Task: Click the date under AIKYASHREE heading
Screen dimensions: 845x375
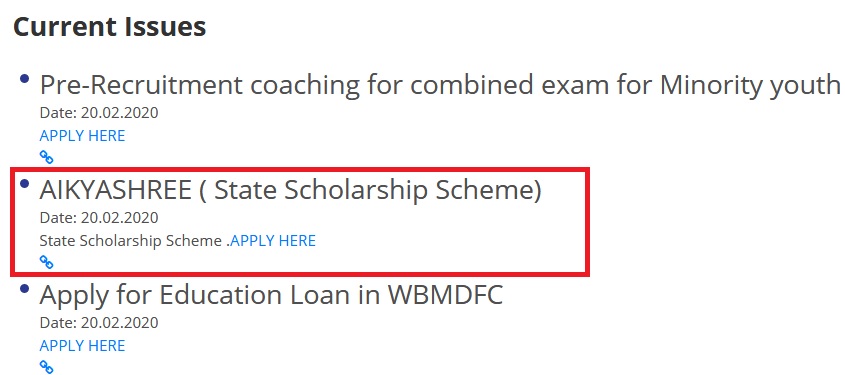Action: [99, 218]
